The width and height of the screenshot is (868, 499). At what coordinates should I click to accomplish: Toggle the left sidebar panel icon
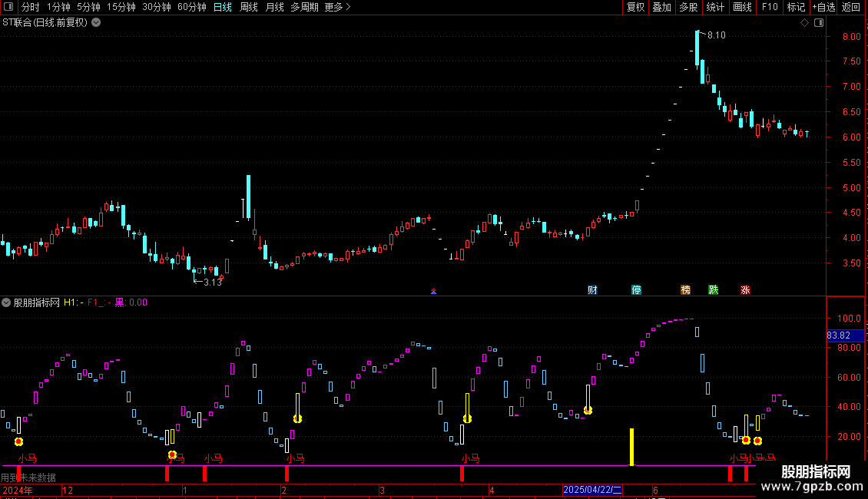pyautogui.click(x=8, y=7)
